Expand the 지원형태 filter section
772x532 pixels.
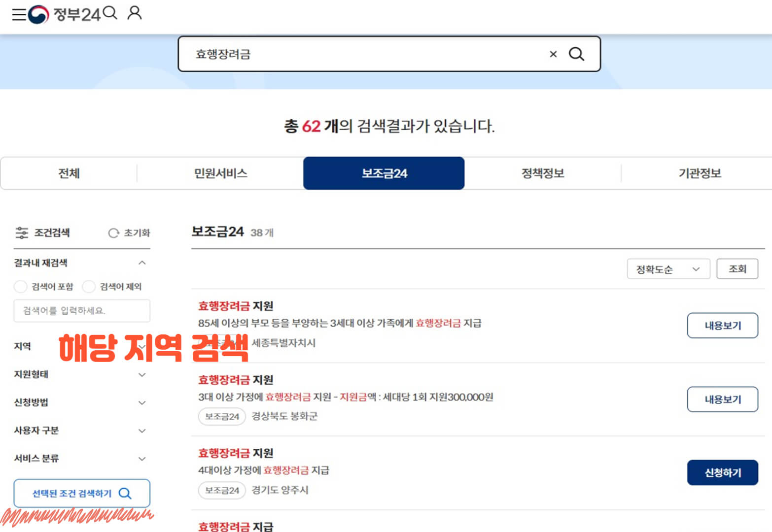click(142, 374)
